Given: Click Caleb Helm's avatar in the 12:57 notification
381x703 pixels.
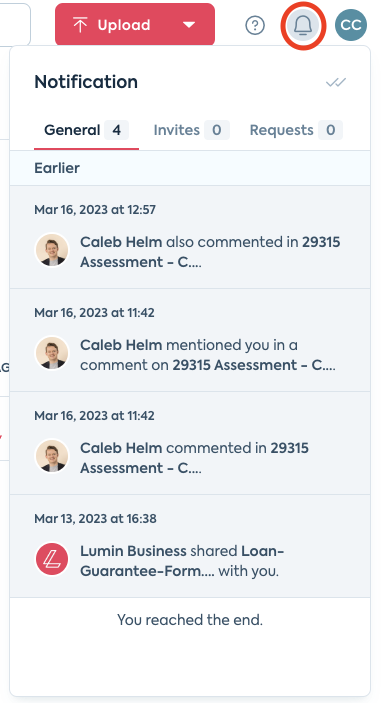Looking at the screenshot, I should [52, 250].
